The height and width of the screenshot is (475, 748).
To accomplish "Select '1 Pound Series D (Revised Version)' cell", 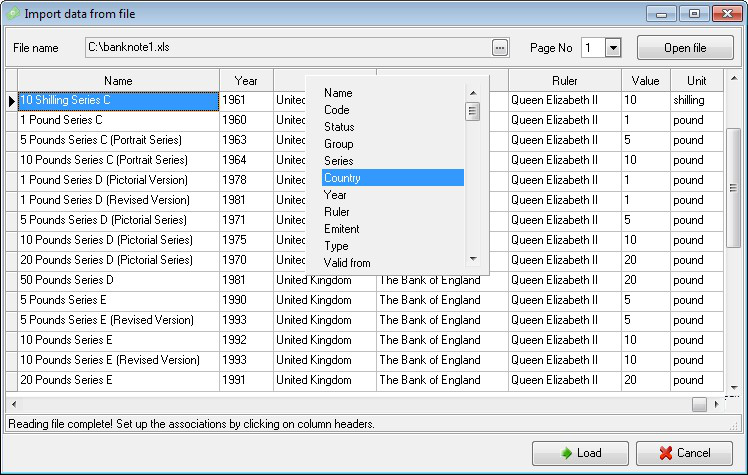I will 118,201.
